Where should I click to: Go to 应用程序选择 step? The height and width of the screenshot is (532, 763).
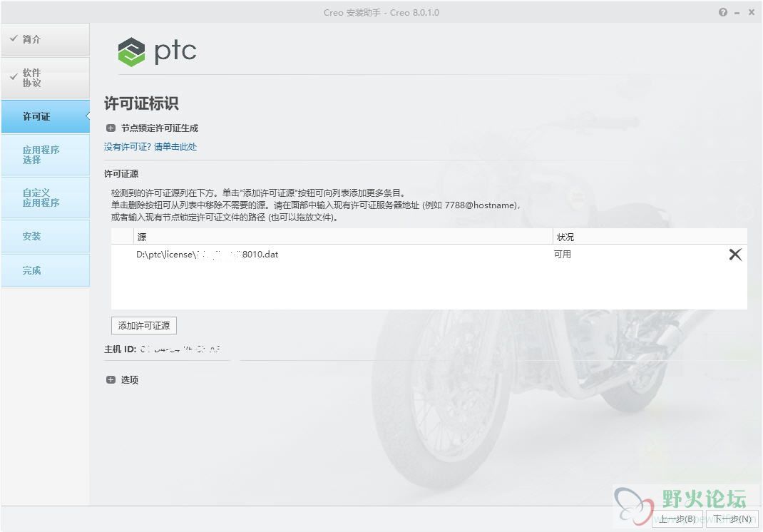(45, 155)
